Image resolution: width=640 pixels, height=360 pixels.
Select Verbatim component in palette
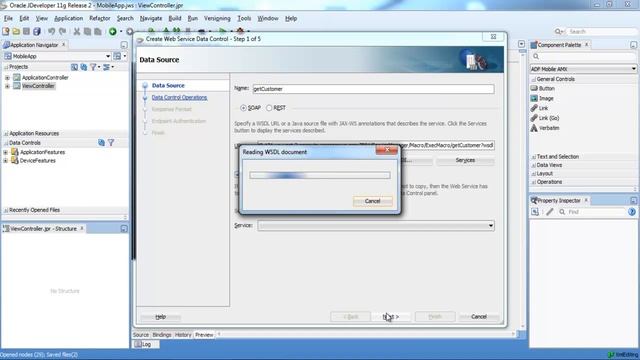point(545,128)
